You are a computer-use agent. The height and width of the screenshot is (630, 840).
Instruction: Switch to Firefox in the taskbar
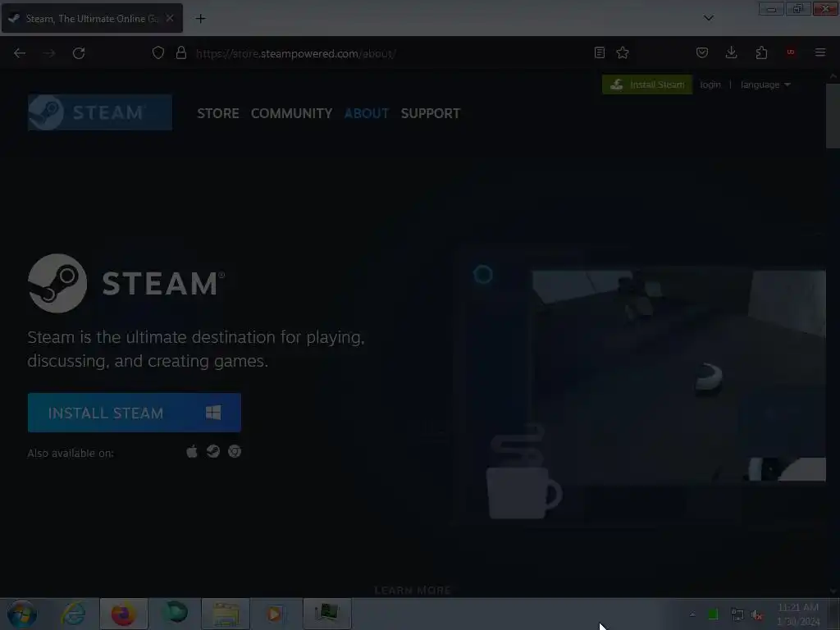point(123,614)
